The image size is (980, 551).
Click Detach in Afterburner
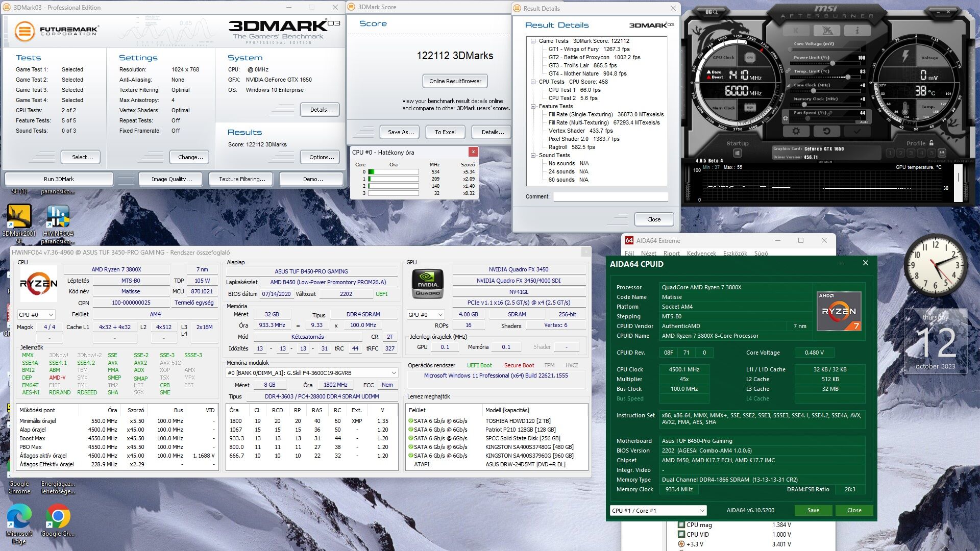[825, 162]
